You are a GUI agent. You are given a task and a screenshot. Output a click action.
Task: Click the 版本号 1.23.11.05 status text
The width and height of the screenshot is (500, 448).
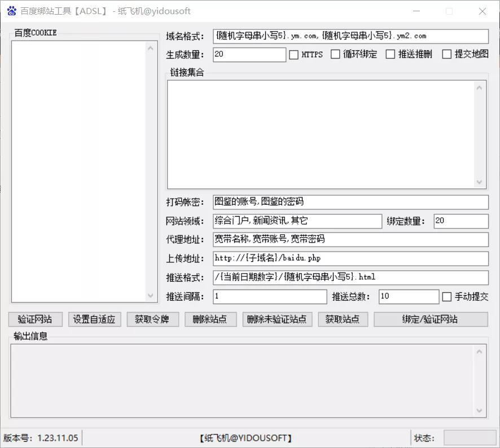click(x=41, y=438)
